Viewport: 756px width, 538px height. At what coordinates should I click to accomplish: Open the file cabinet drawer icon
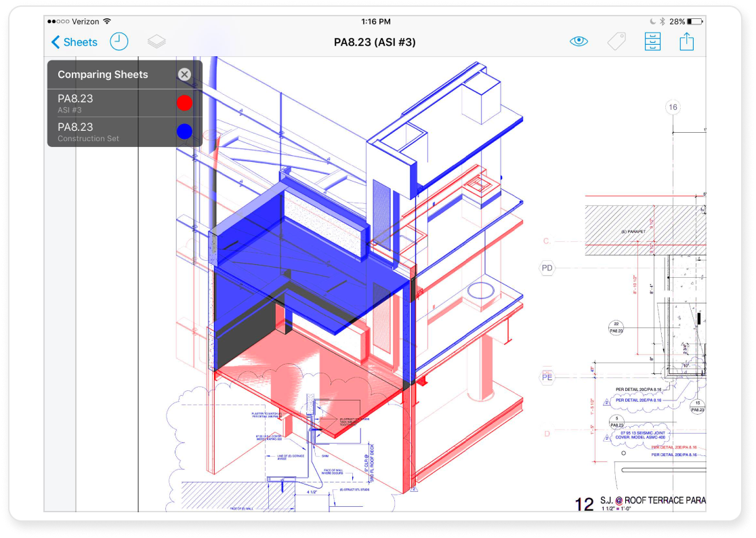(652, 42)
